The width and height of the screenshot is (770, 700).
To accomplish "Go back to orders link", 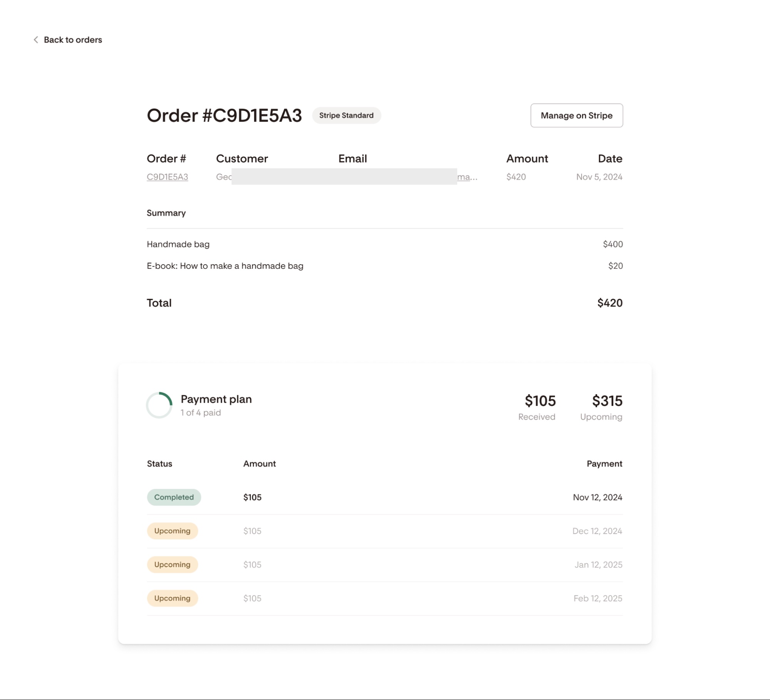I will click(72, 40).
